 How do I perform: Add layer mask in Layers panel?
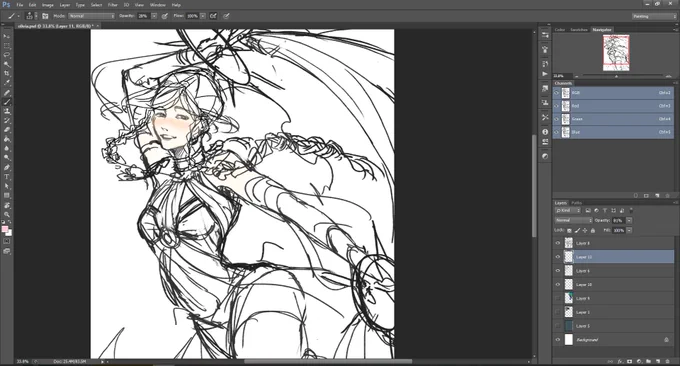point(629,361)
